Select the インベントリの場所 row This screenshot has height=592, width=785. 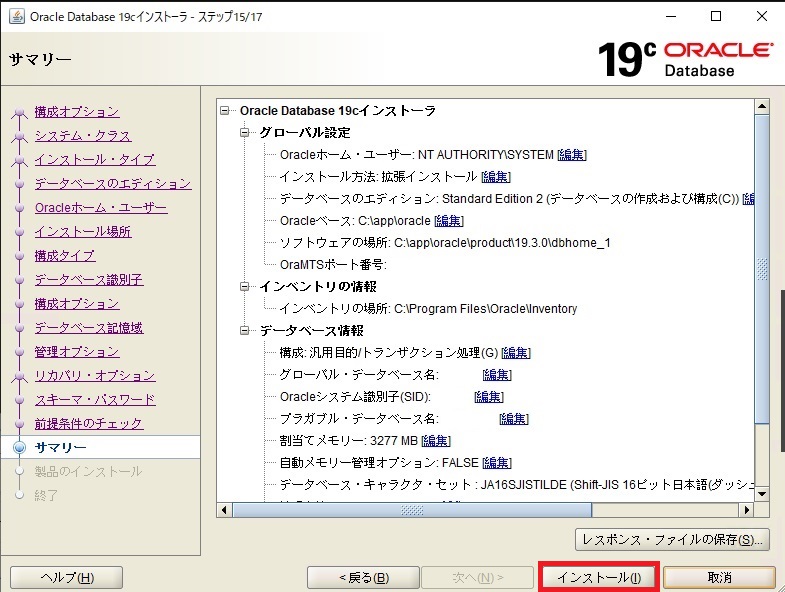point(428,309)
